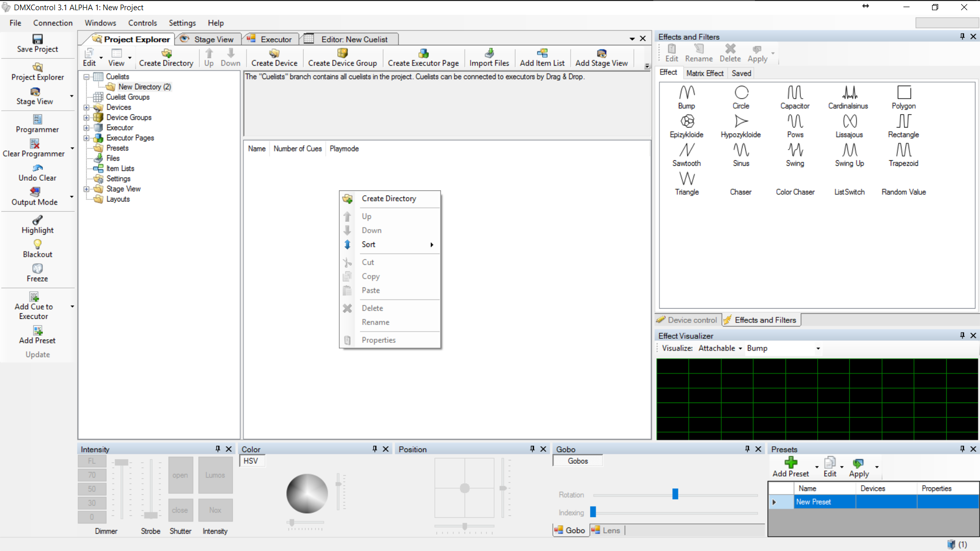Screen dimensions: 980x551
Task: Expand the Devices tree node
Action: tap(86, 108)
